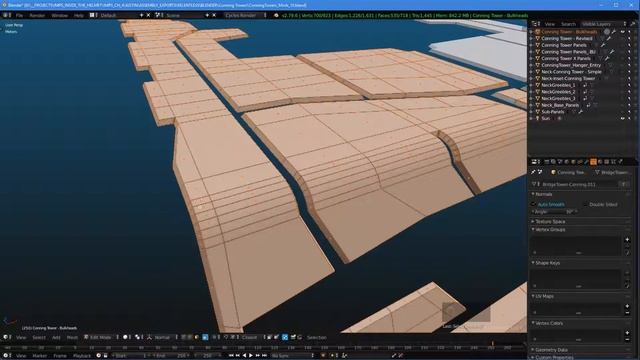
Task: Open the viewport Mesh menu
Action: (x=72, y=337)
